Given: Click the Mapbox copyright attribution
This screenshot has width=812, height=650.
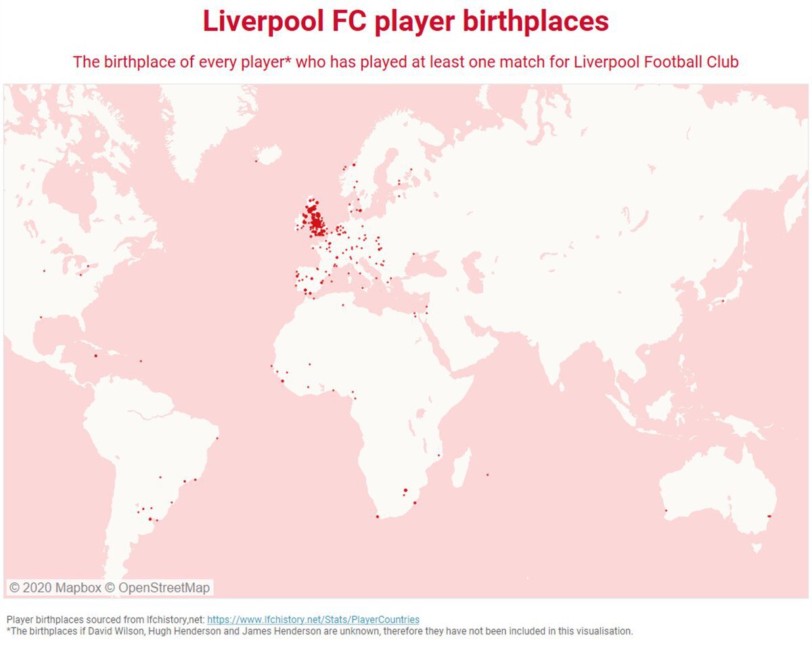Looking at the screenshot, I should point(54,588).
